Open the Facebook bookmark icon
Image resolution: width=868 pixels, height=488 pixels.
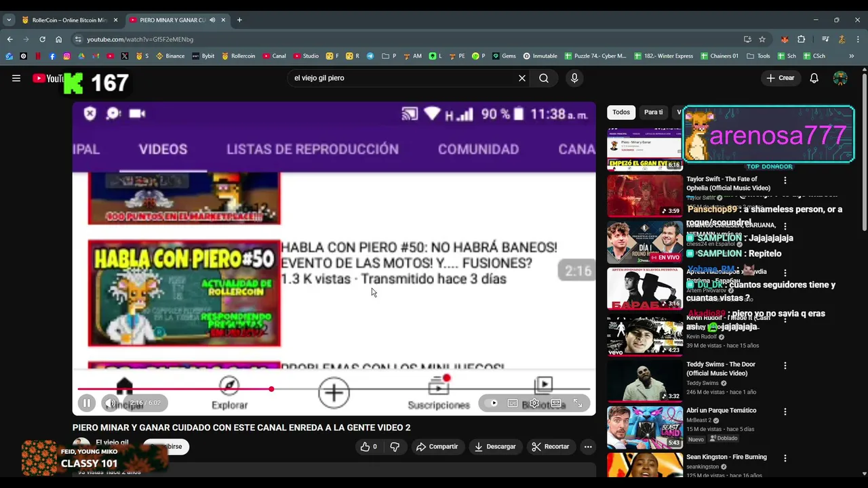point(52,56)
